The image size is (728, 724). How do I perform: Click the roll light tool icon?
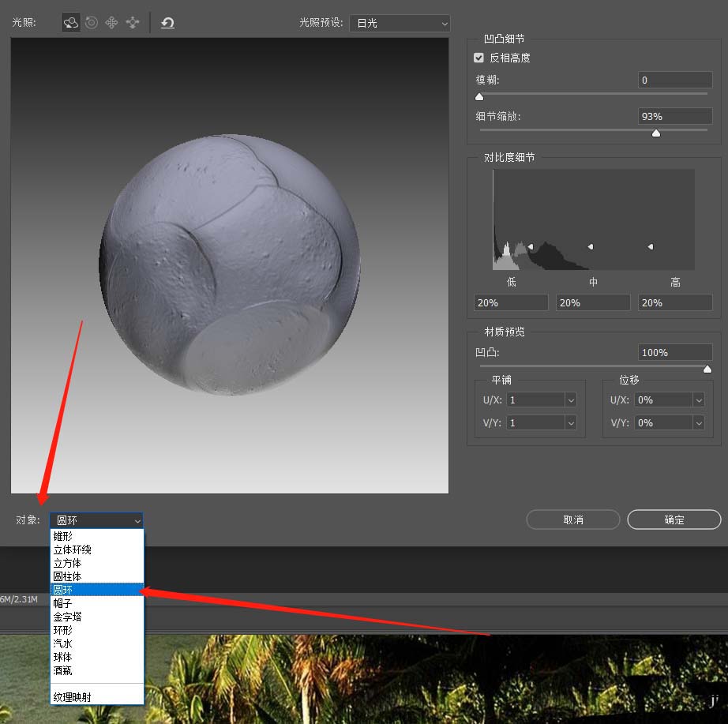tap(92, 23)
